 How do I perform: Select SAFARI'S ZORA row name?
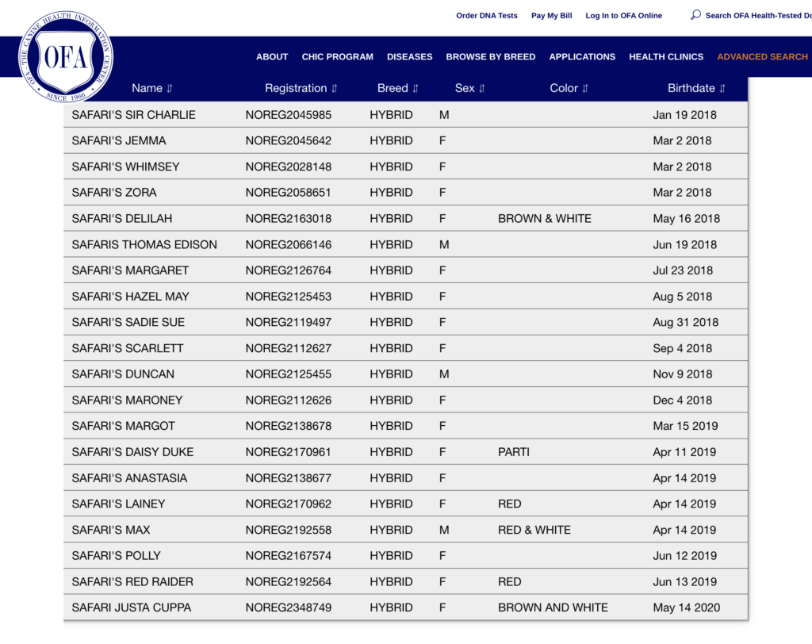click(114, 193)
